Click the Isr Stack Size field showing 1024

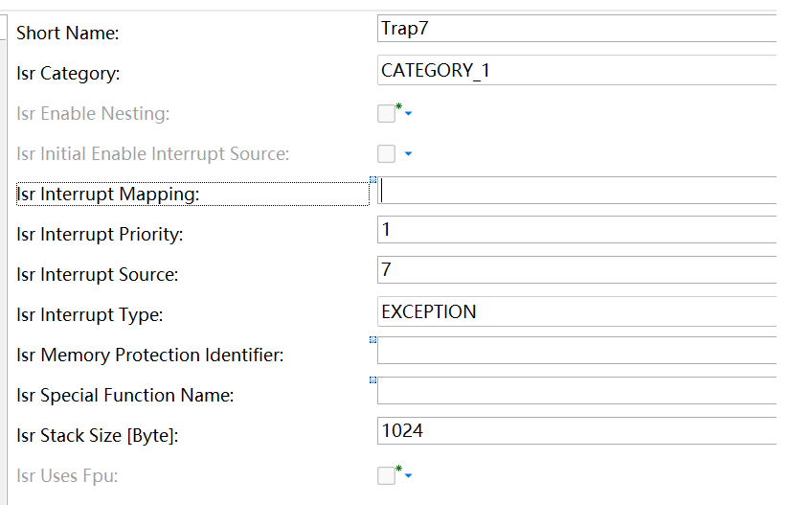click(x=576, y=430)
